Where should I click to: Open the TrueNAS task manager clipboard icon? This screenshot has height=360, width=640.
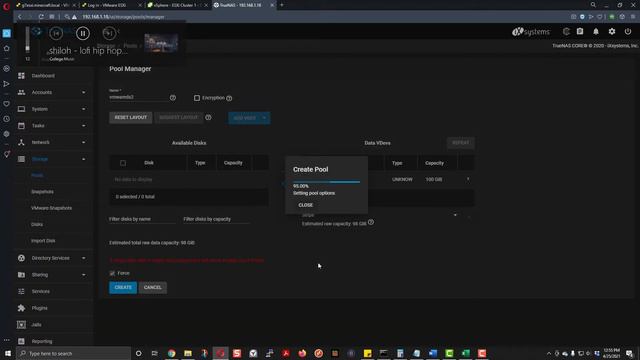click(x=580, y=32)
